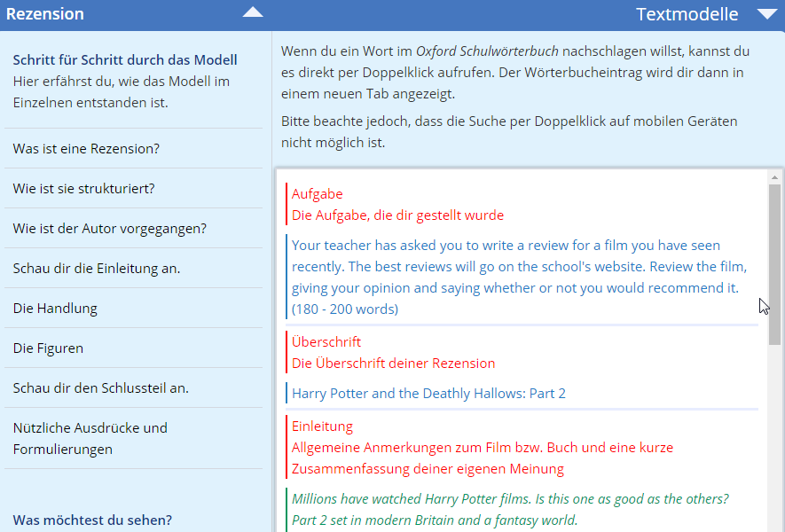The image size is (785, 532).
Task: Click 'Harry Potter and the Deathly Hallows: Part 2'
Action: pos(428,393)
